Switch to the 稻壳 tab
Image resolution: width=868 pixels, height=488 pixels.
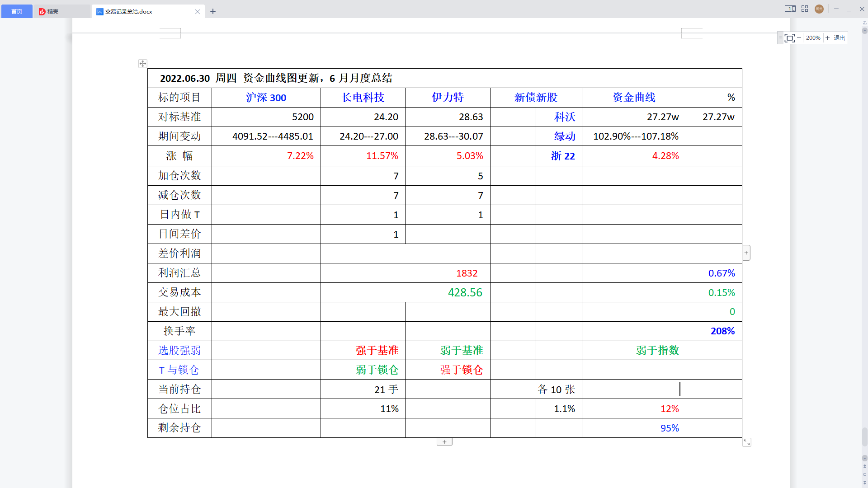pyautogui.click(x=52, y=11)
